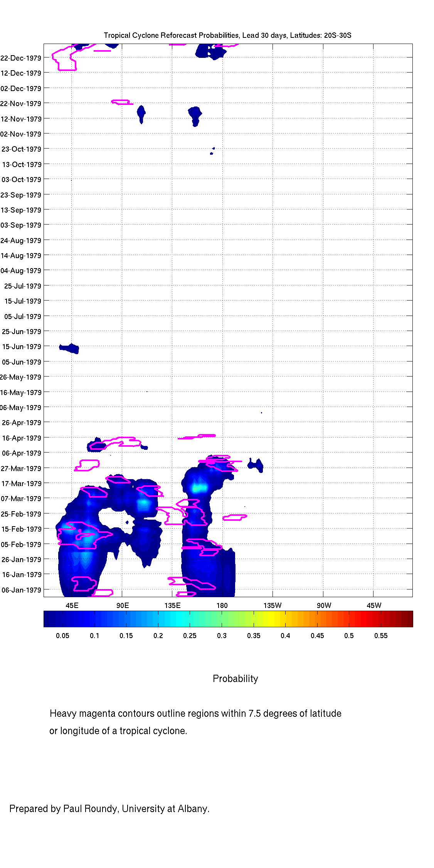Click the heavy magenta contours explanation line
Screen dimensions: 434x868
[x=195, y=714]
